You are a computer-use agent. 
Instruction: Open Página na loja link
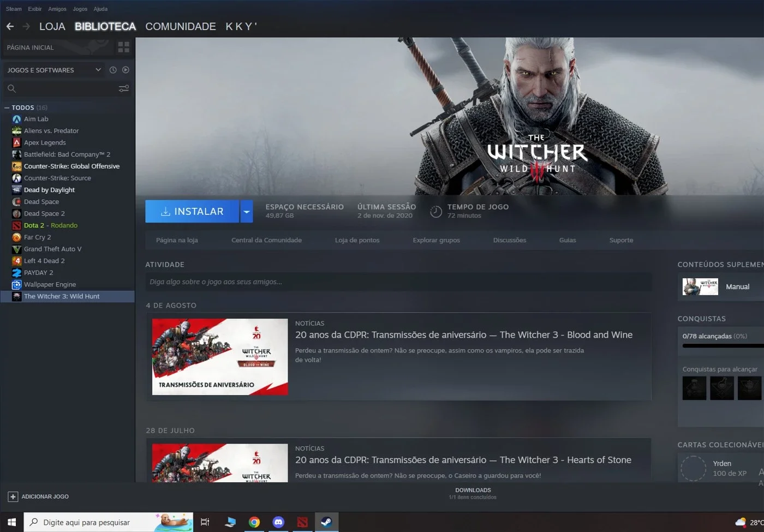coord(177,240)
